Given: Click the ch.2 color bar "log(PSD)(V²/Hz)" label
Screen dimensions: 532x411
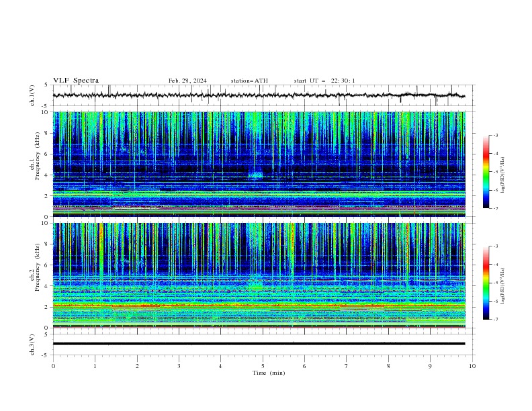Looking at the screenshot, I should [502, 286].
